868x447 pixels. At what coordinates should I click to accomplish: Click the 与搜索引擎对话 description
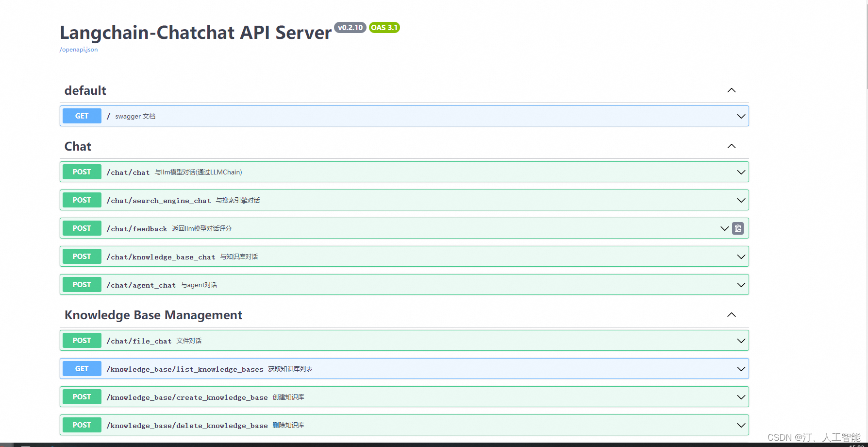pyautogui.click(x=238, y=200)
